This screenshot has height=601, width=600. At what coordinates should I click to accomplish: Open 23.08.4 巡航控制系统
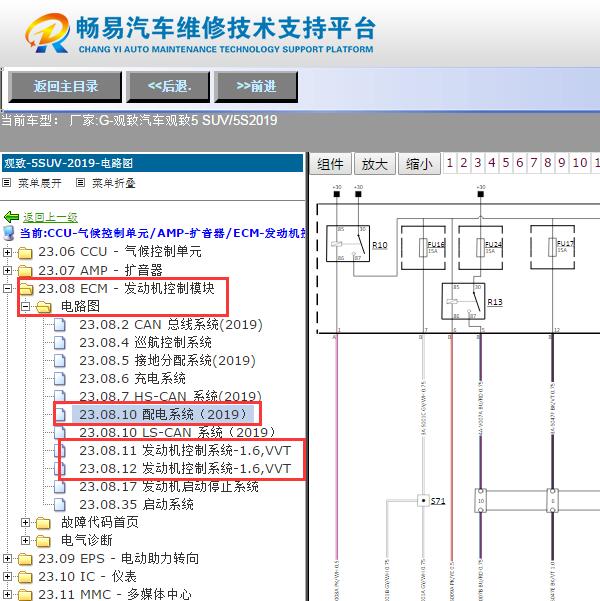pos(145,343)
